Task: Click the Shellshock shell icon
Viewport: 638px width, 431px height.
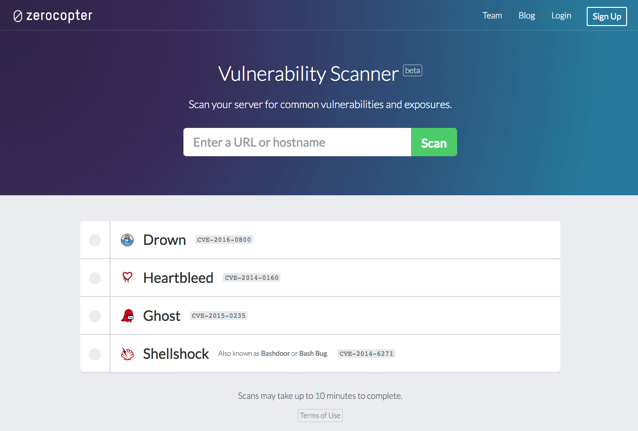Action: coord(127,354)
